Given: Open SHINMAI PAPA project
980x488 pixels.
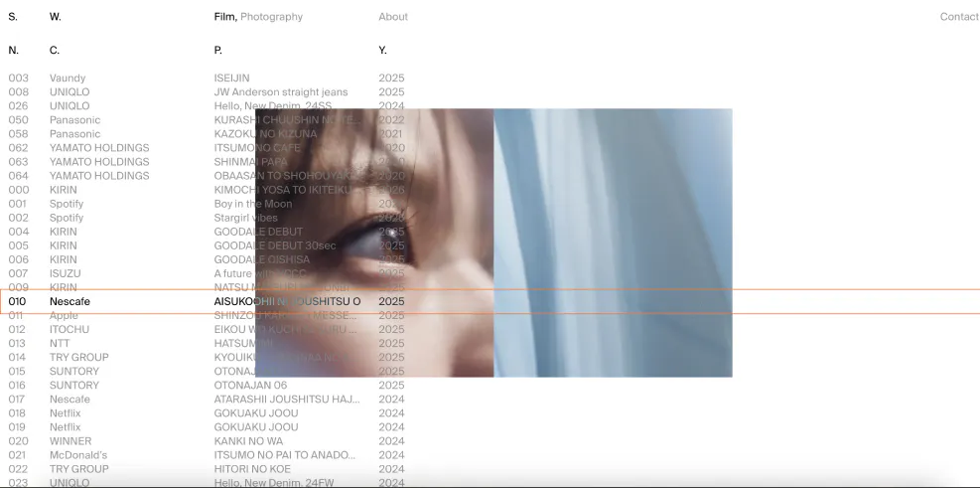Looking at the screenshot, I should point(207,162).
